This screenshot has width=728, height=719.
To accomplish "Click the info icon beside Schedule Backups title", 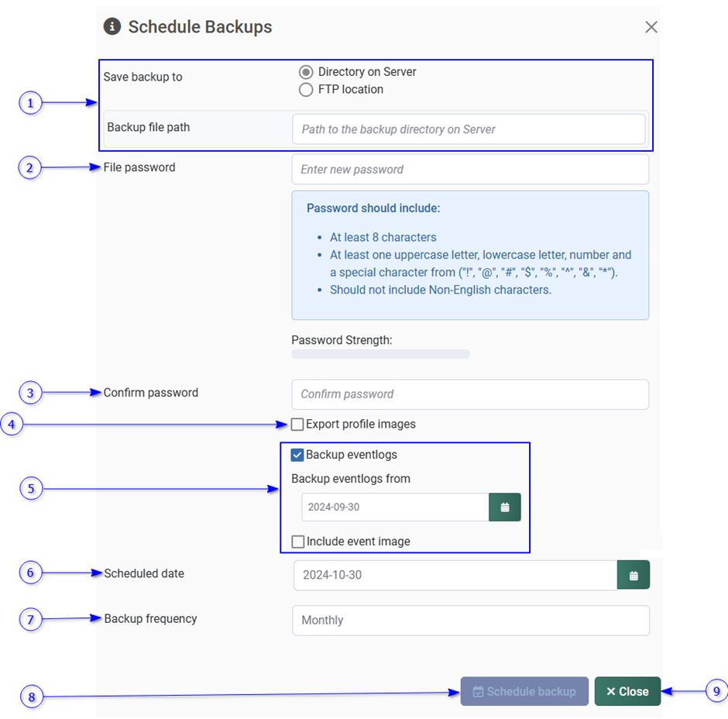I will coord(112,26).
